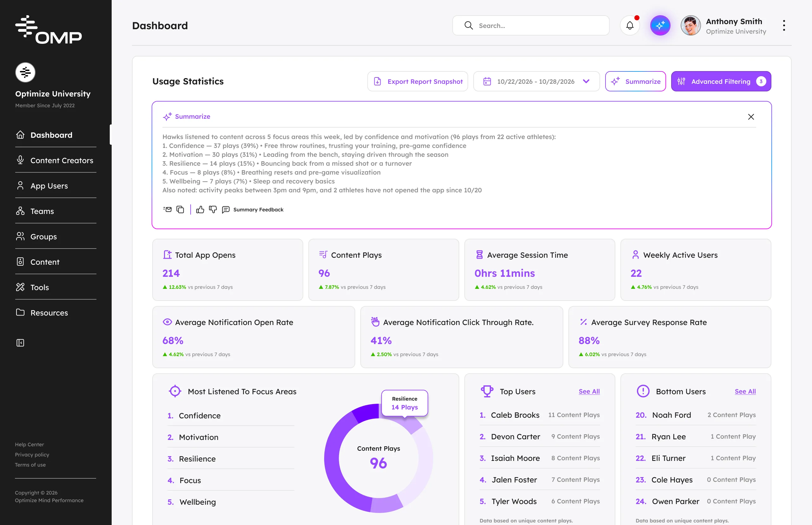
Task: Click the 214 Total App Opens value
Action: click(171, 273)
